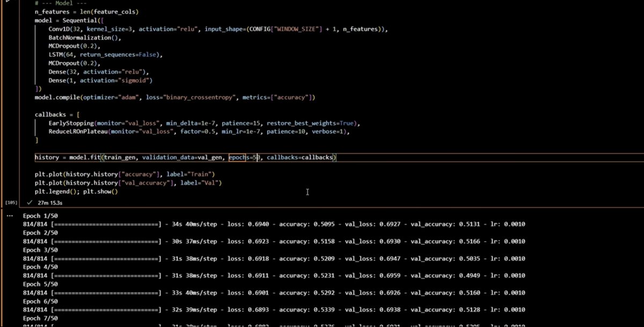Click the 27m 15.3s execution time

[x=50, y=203]
